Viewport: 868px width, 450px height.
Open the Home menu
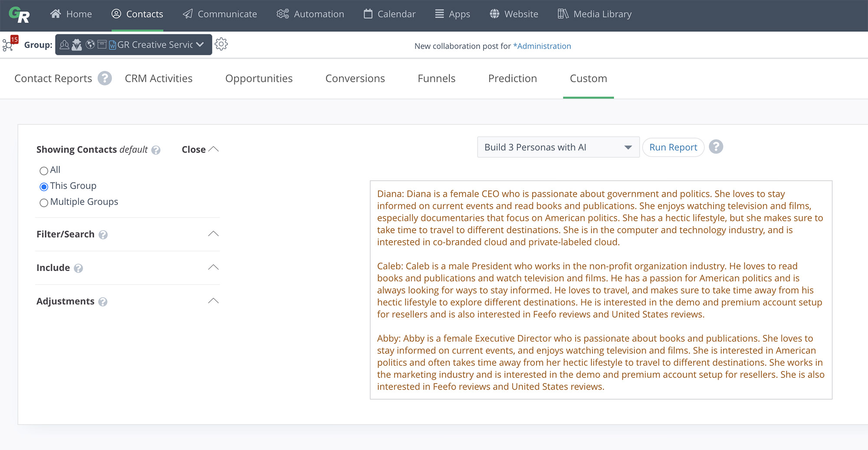point(71,14)
